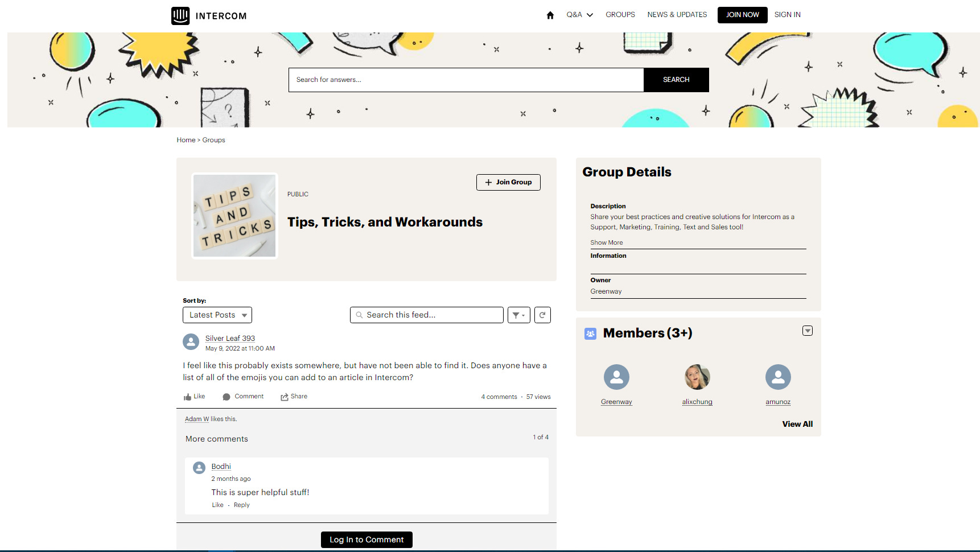Expand description with Show More
The height and width of the screenshot is (552, 980).
pyautogui.click(x=607, y=242)
